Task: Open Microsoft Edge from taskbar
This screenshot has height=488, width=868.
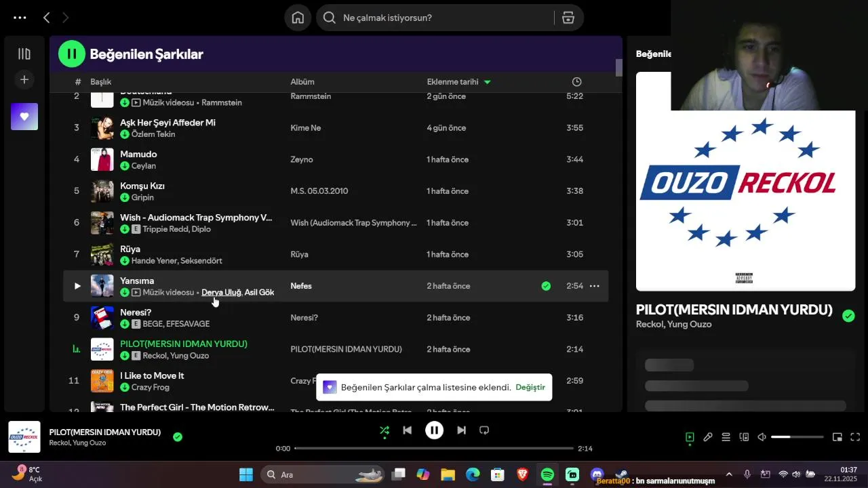Action: [x=473, y=474]
